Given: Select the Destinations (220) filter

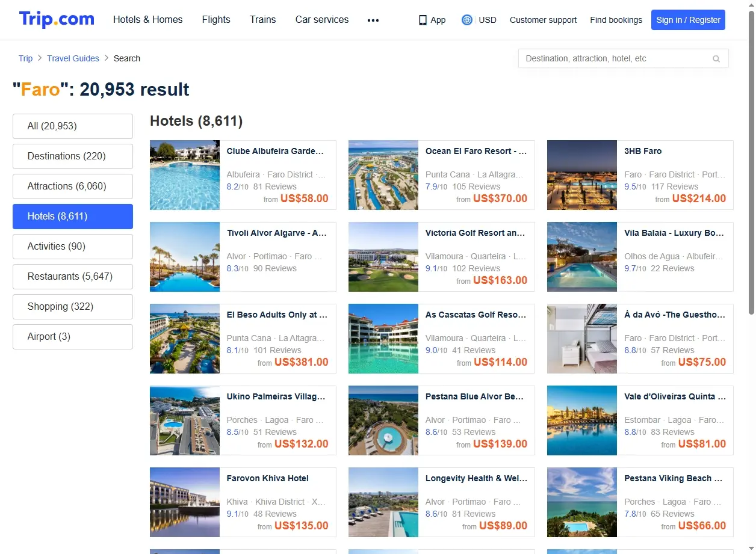Looking at the screenshot, I should [x=73, y=156].
